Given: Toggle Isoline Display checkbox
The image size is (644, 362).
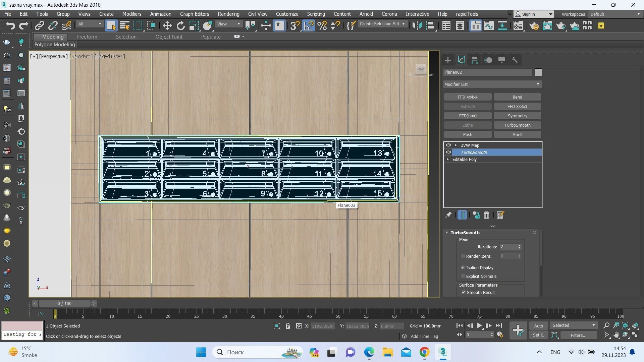Looking at the screenshot, I should point(463,267).
